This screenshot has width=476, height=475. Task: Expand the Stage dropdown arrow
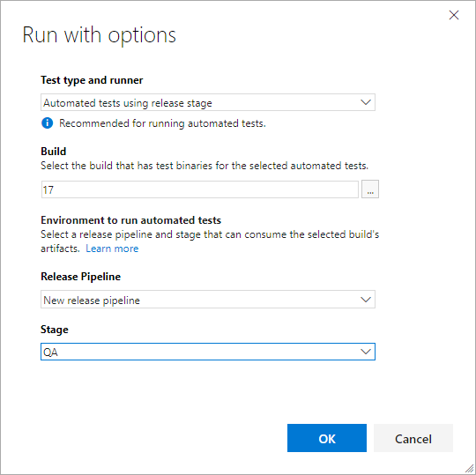366,352
